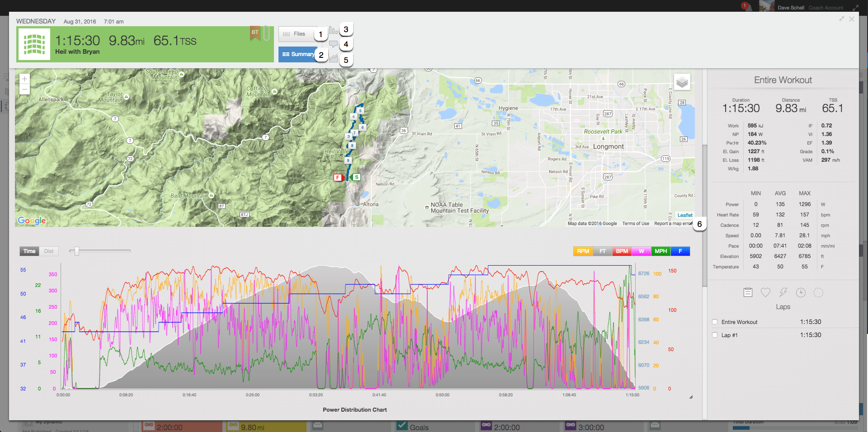The image size is (868, 432).
Task: Click the 7:01 am start time
Action: click(x=113, y=22)
